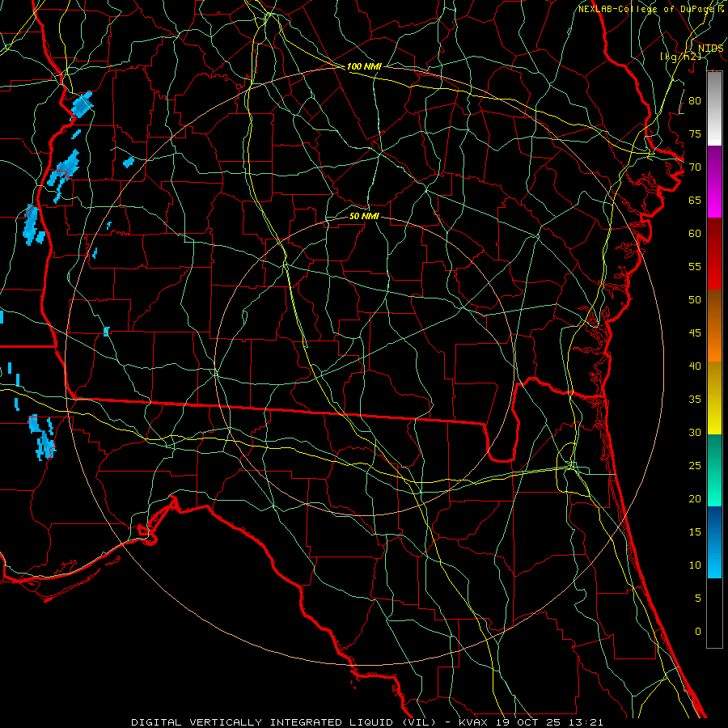The height and width of the screenshot is (728, 728).
Task: Select the green segment of color scale
Action: coord(714,470)
